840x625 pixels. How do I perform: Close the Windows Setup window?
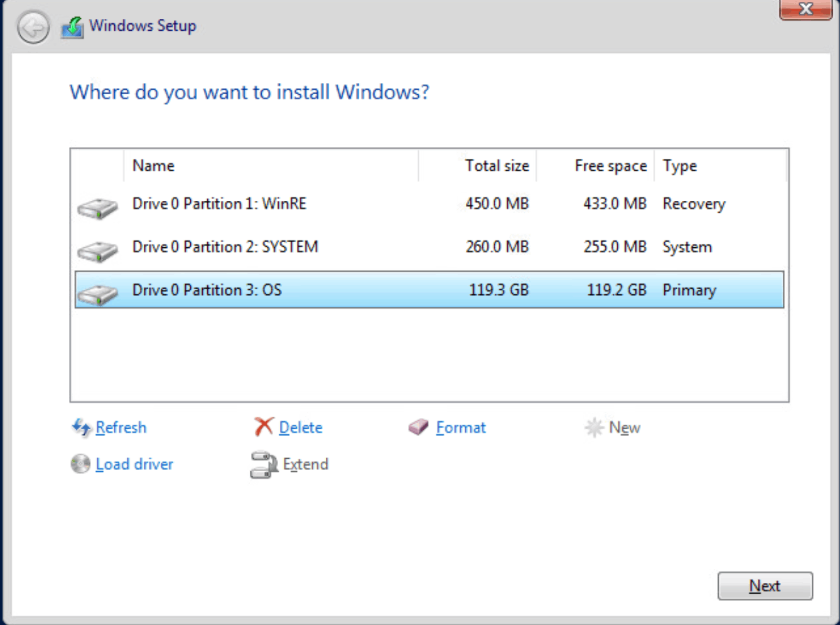[x=806, y=9]
